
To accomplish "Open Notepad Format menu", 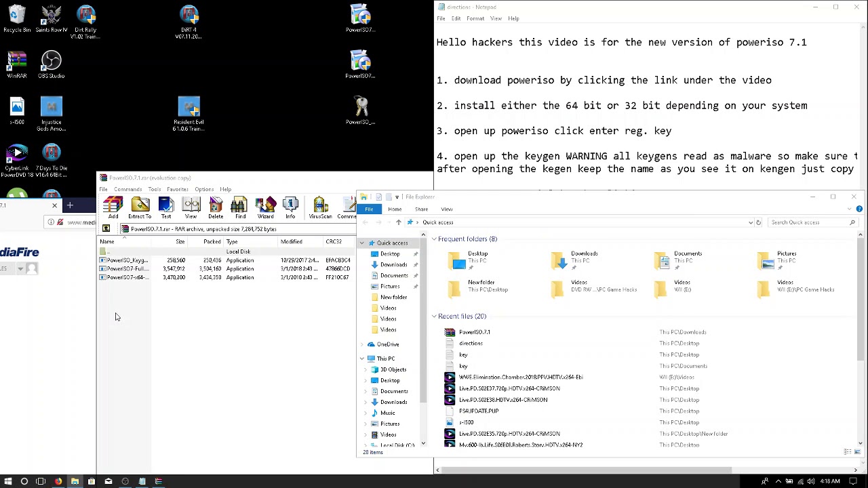I will click(475, 18).
